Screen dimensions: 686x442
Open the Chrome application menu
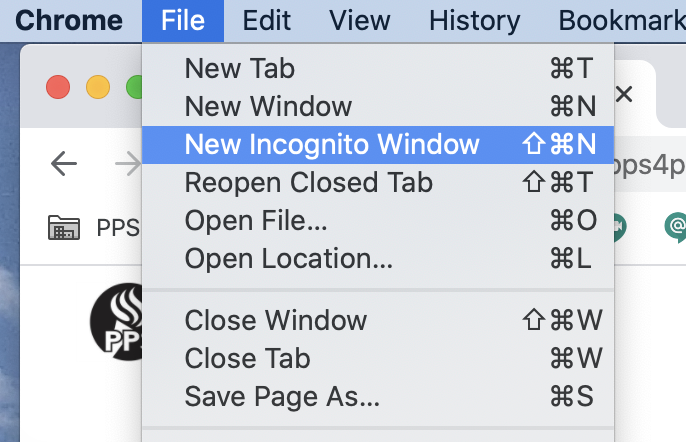(x=69, y=21)
